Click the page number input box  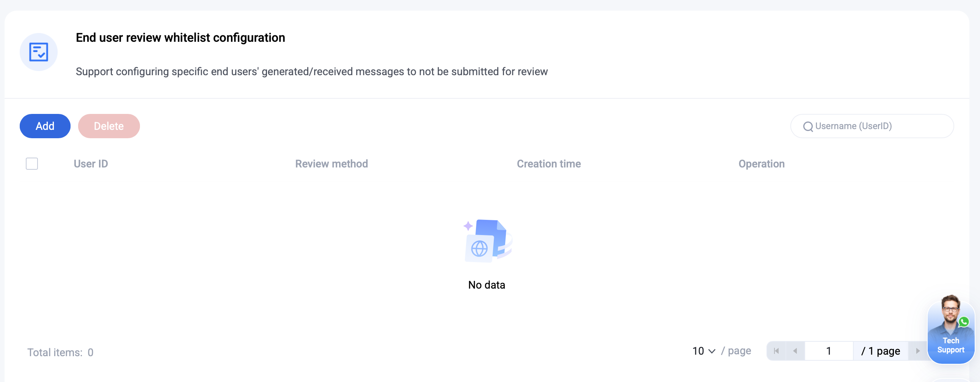click(x=829, y=351)
